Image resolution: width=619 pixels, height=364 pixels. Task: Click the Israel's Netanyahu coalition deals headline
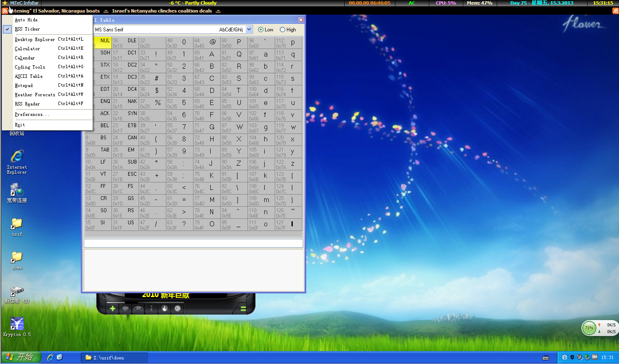pos(162,11)
